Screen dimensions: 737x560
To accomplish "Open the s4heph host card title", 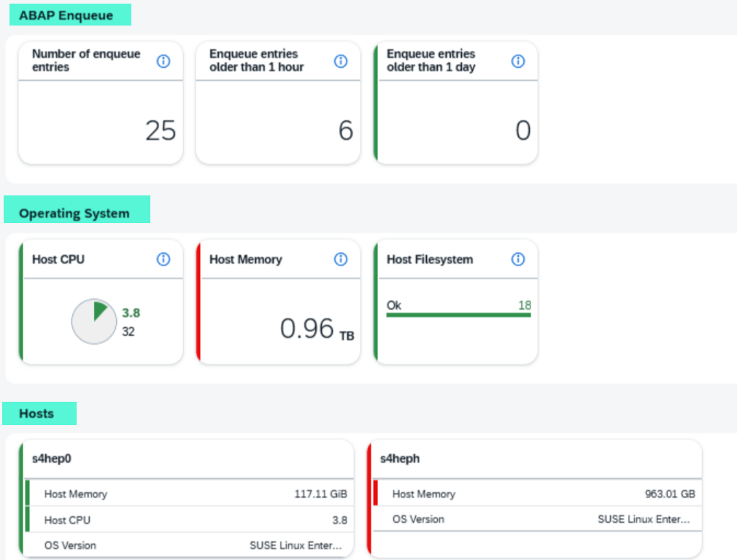I will pos(400,459).
